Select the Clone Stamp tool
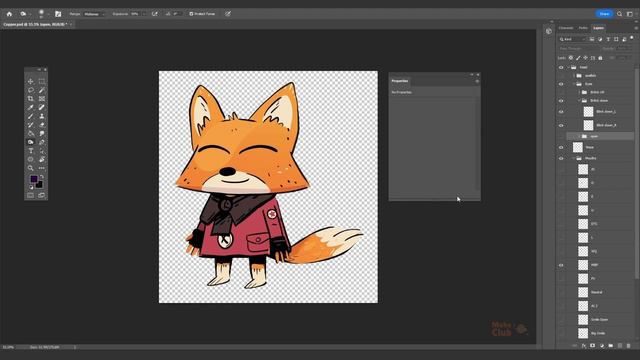 42,116
